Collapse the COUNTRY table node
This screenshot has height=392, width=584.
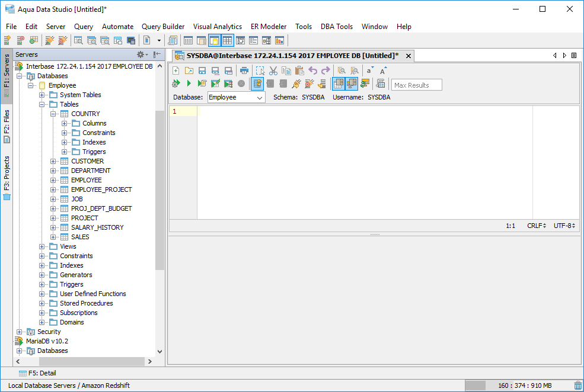tap(53, 114)
